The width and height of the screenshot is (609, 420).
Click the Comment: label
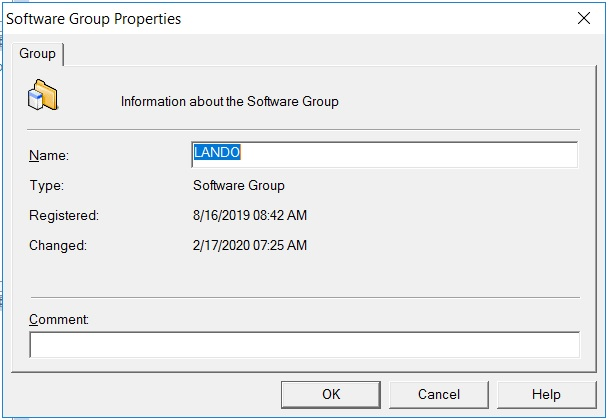[60, 320]
